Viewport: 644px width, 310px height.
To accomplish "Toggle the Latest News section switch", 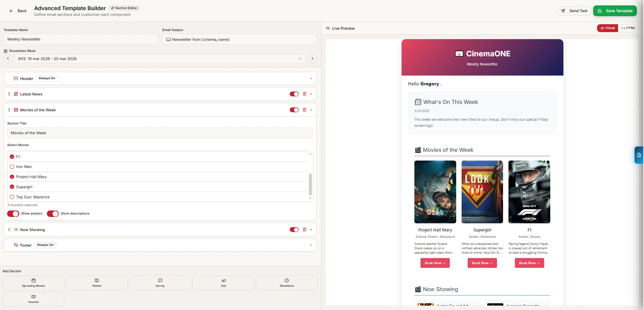I will (294, 94).
